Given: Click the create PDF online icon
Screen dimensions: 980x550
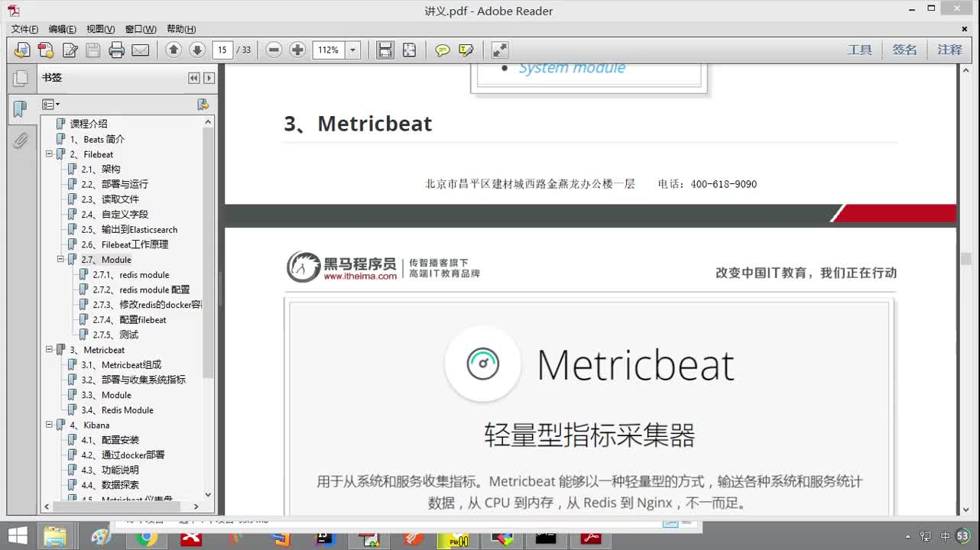Looking at the screenshot, I should [46, 50].
